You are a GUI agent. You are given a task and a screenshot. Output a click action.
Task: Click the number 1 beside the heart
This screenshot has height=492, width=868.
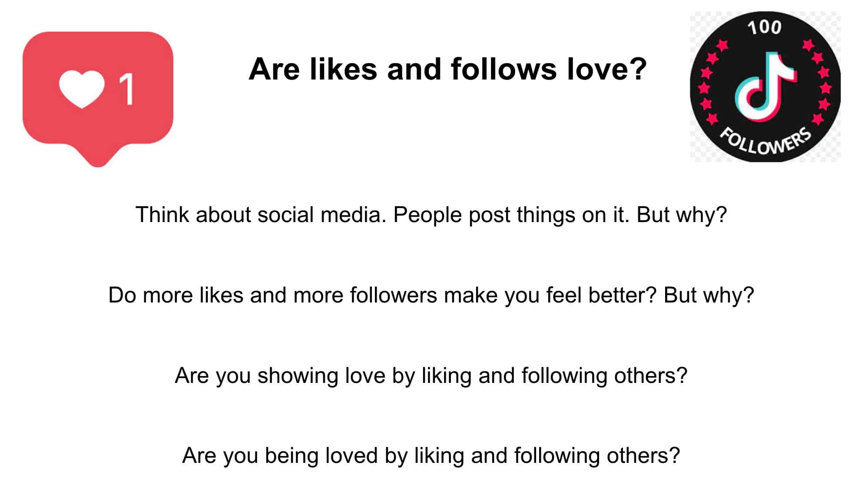coord(127,89)
